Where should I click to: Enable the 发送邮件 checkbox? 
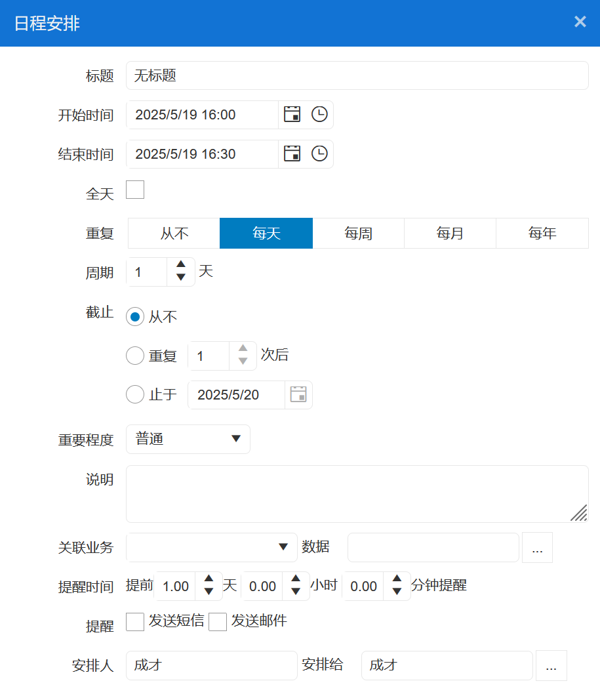point(218,621)
